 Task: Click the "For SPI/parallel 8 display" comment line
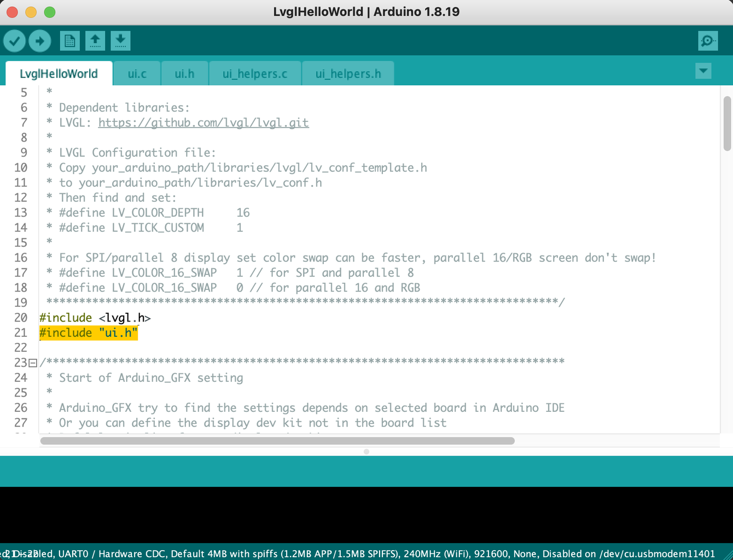(358, 258)
